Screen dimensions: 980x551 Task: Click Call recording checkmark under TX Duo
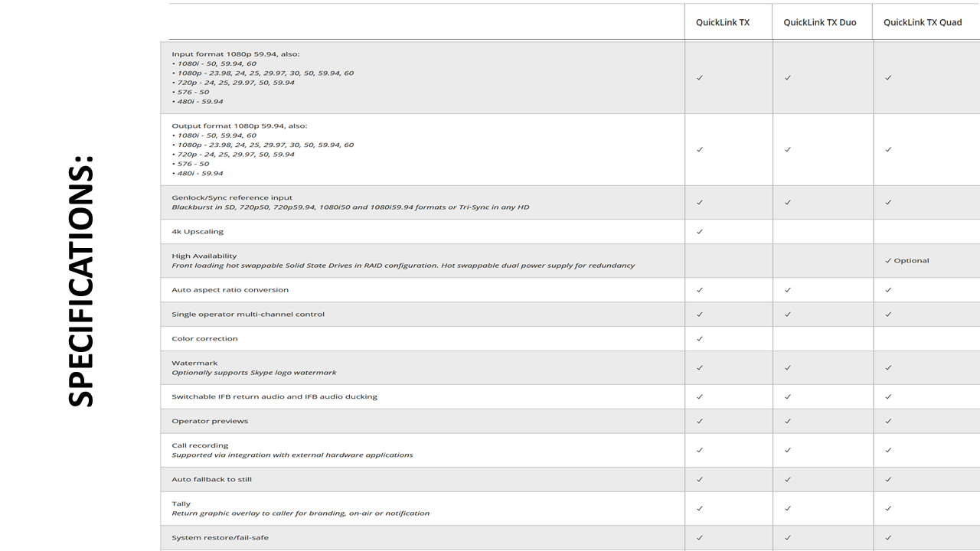[788, 450]
